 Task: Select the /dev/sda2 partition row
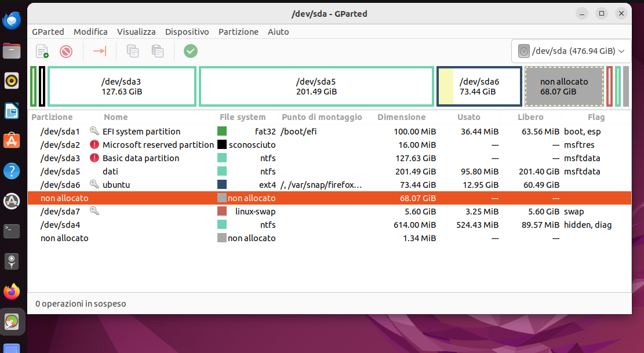click(329, 144)
